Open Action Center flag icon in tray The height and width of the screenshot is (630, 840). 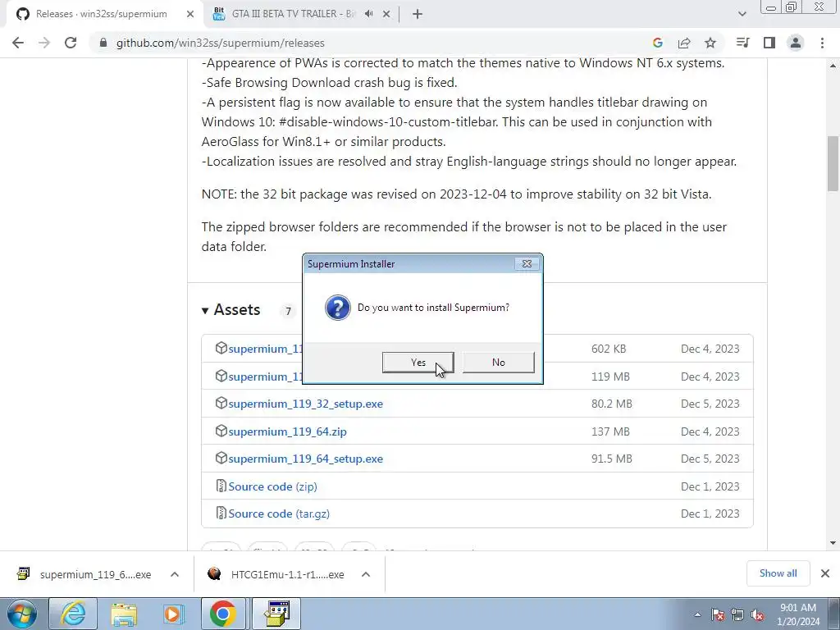coord(718,615)
